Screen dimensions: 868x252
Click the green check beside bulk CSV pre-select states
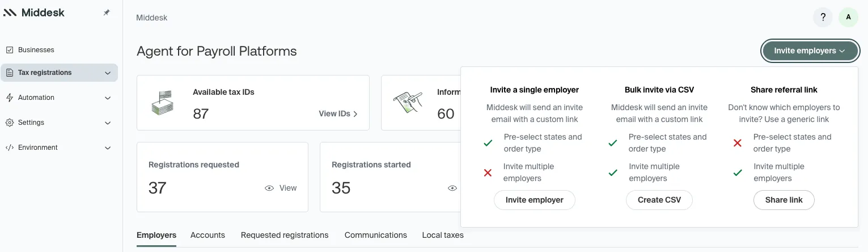coord(612,143)
